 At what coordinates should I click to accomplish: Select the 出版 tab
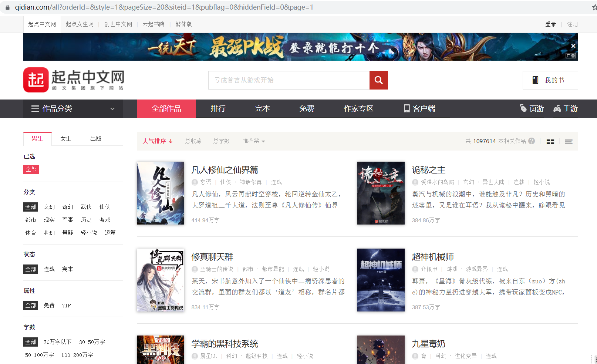[96, 138]
